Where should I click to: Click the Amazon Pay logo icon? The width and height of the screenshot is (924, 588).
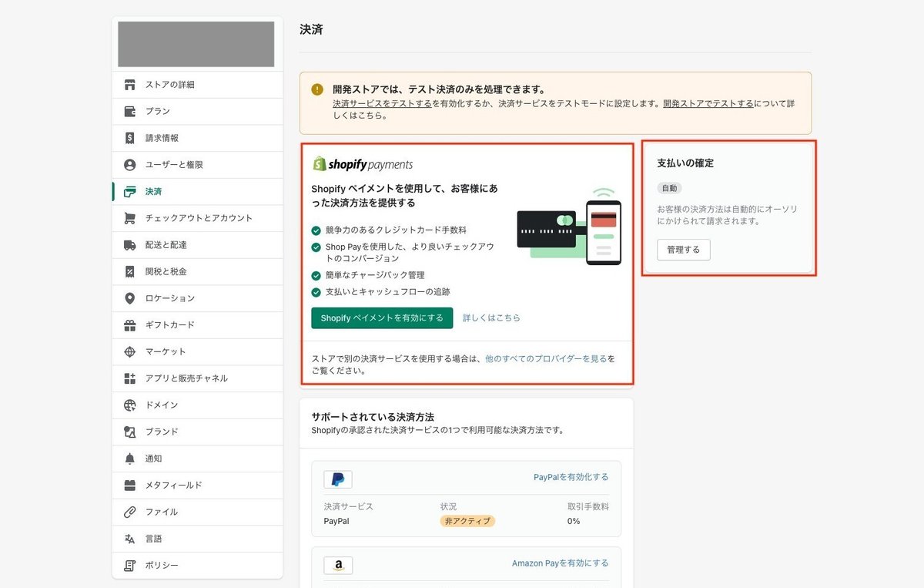pos(338,566)
